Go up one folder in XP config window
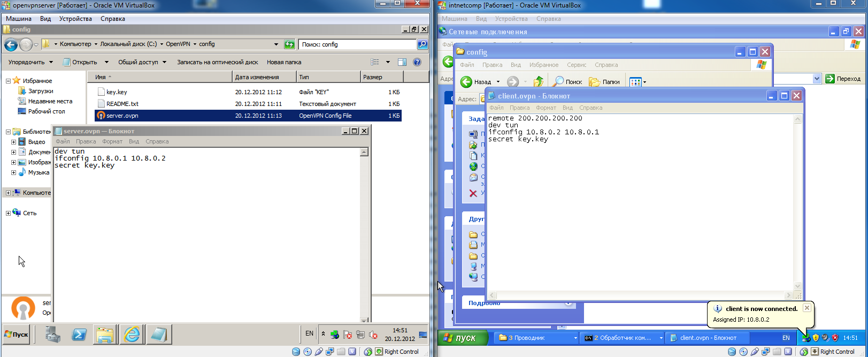This screenshot has height=357, width=868. coord(538,81)
